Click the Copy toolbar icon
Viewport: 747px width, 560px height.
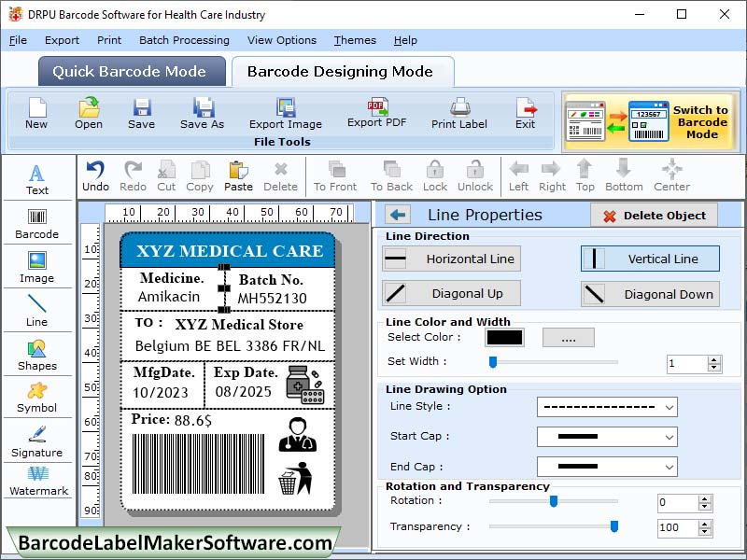(x=200, y=176)
